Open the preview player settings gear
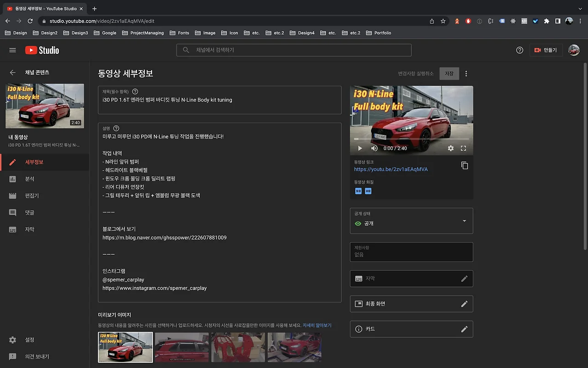 (451, 148)
